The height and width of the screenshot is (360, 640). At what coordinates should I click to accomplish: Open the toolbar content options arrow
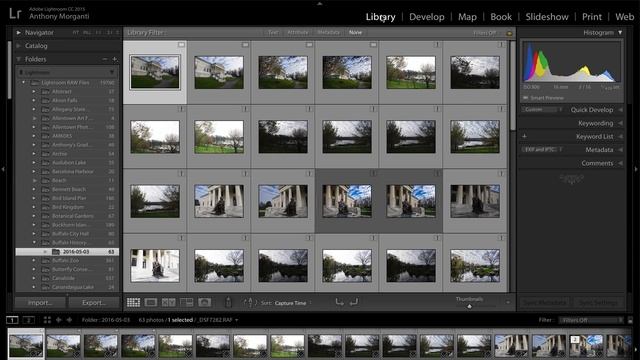(508, 302)
